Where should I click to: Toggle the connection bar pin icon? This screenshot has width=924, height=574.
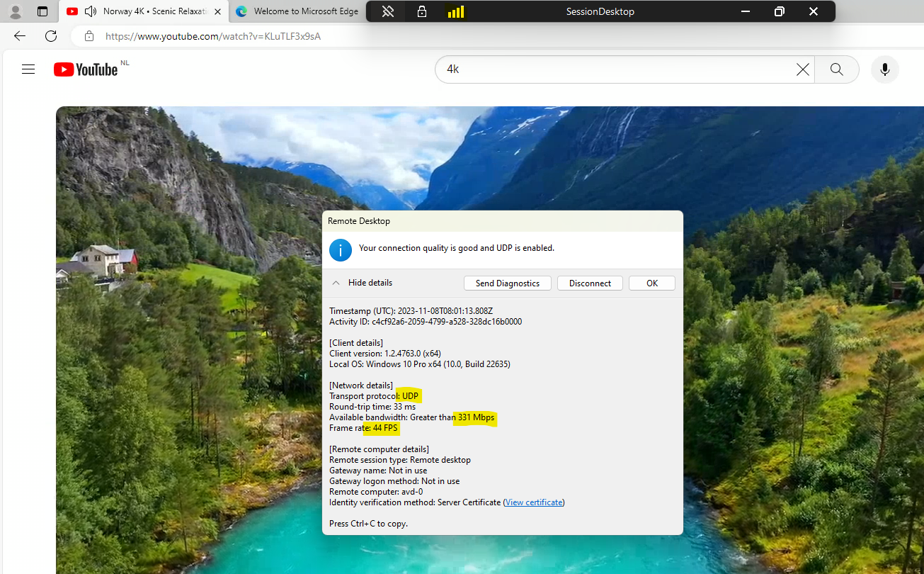click(388, 11)
